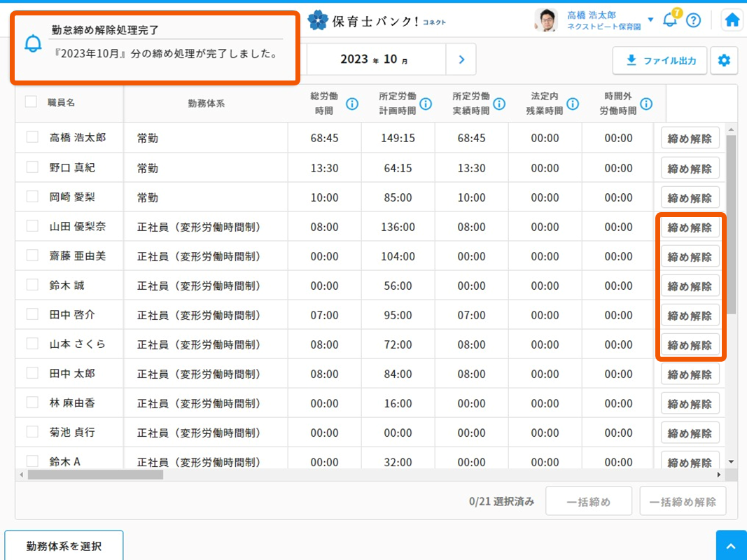
Task: Click info icon next to 時間外労働時間
Action: pos(646,104)
